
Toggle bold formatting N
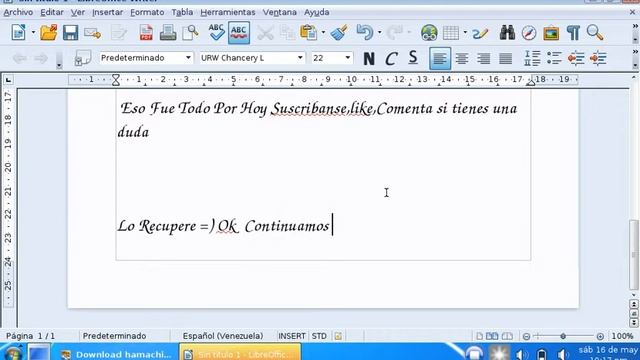(x=369, y=59)
